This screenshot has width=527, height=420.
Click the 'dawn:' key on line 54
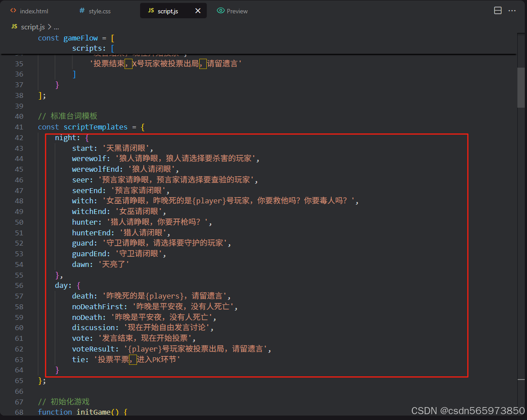(83, 265)
